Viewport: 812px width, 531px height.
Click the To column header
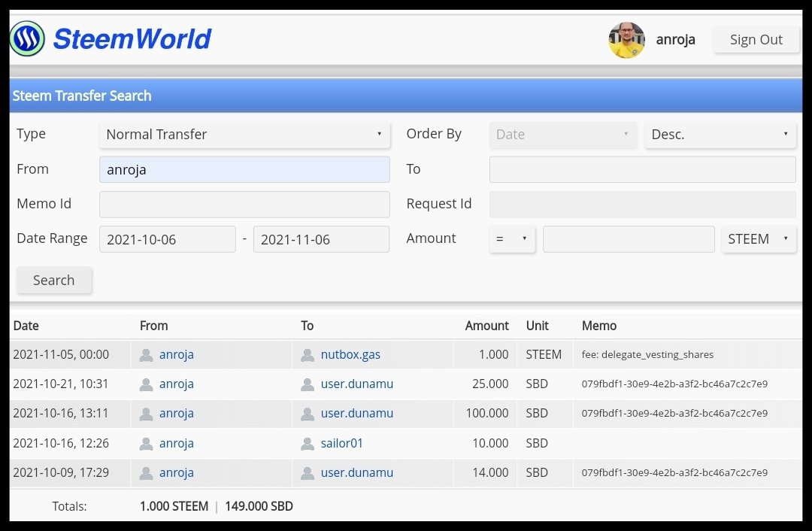coord(307,326)
